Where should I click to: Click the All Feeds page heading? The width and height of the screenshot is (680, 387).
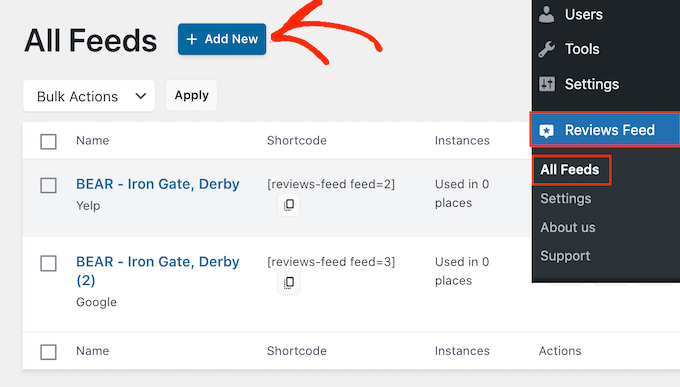90,40
